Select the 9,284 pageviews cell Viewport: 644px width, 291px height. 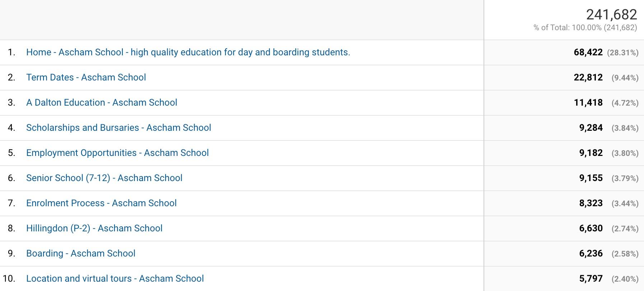[591, 128]
